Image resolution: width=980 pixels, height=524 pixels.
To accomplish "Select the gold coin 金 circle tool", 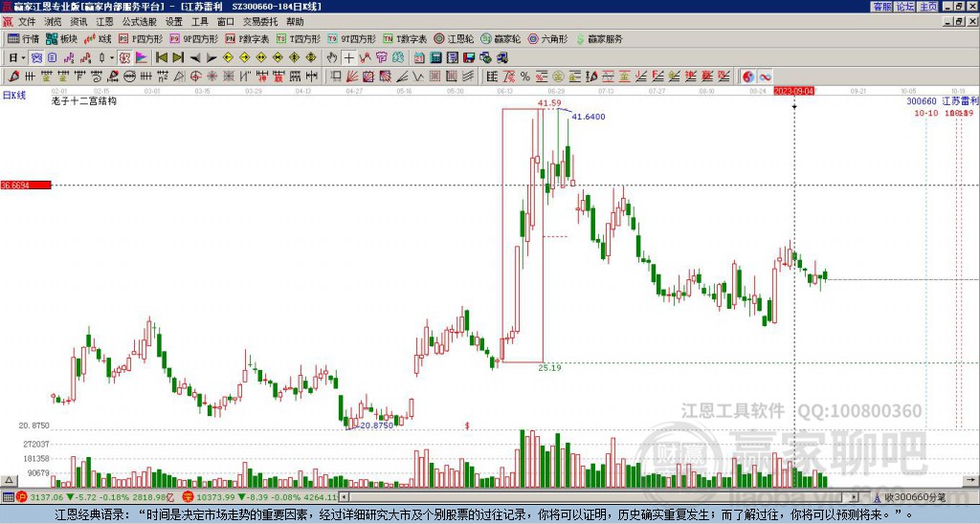I will click(558, 76).
